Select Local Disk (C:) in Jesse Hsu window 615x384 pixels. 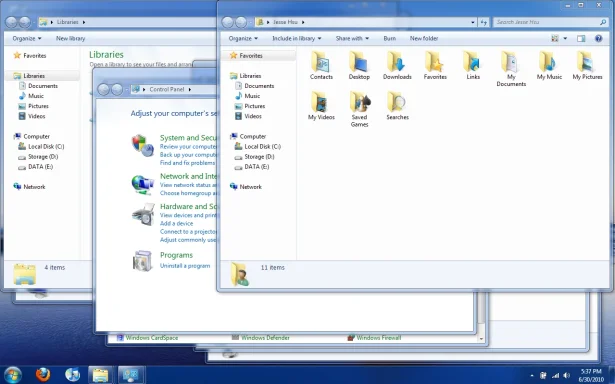[x=262, y=147]
